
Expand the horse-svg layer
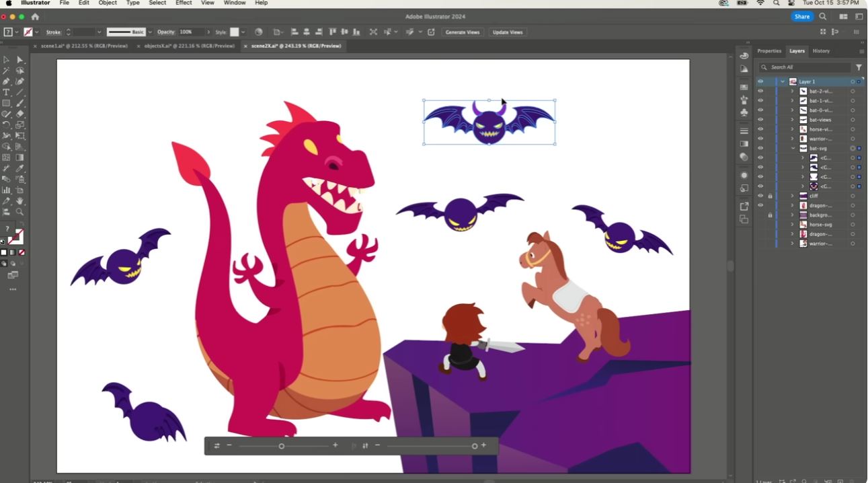click(x=792, y=225)
